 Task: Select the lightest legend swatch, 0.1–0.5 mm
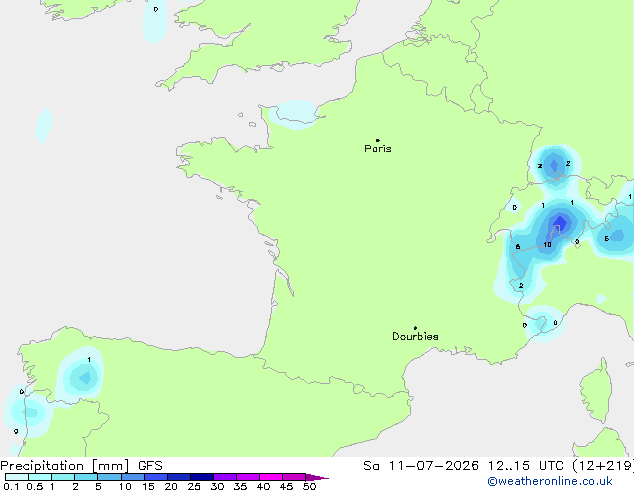click(17, 477)
